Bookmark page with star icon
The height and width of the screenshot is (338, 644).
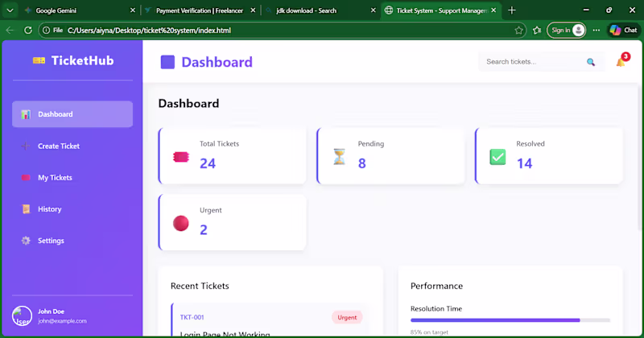[518, 30]
